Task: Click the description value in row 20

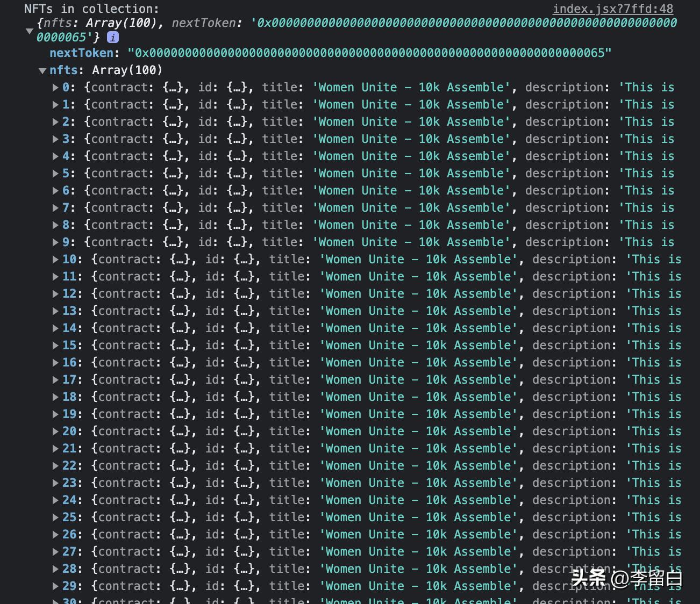Action: point(653,432)
